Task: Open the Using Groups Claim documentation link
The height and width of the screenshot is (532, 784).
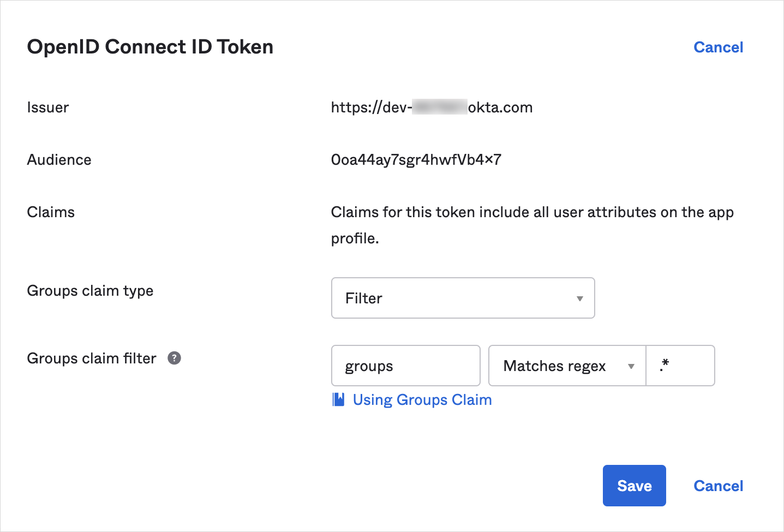Action: [x=422, y=400]
